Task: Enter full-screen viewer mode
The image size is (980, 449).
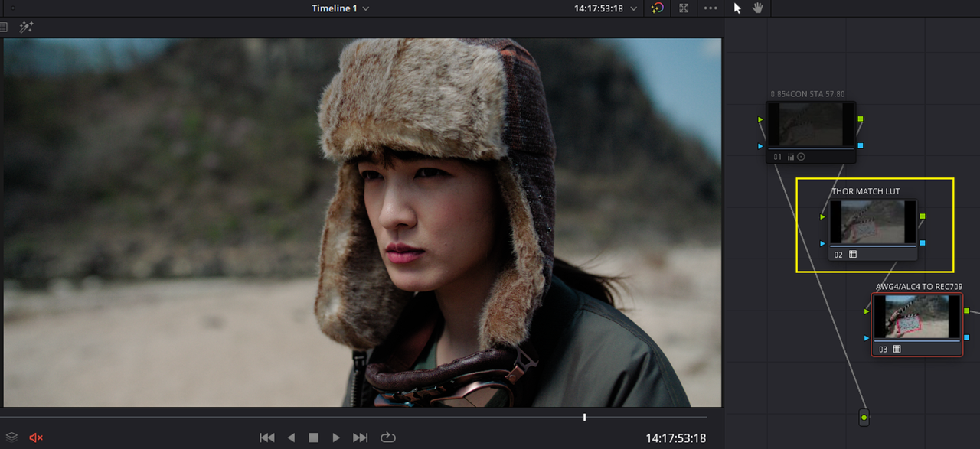Action: pos(684,8)
